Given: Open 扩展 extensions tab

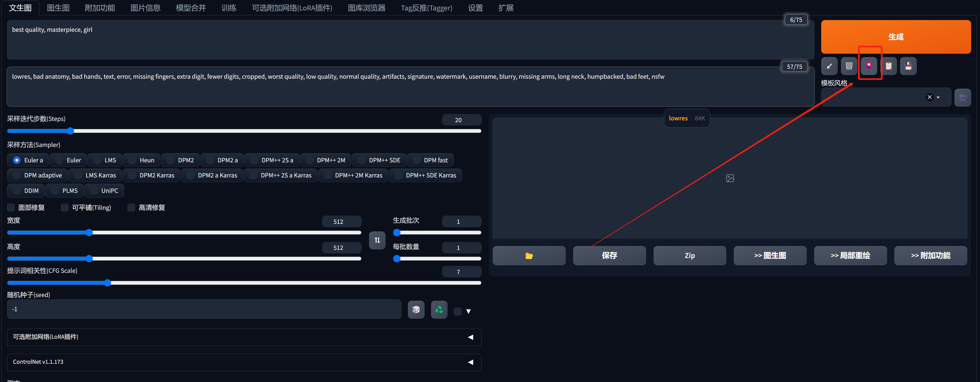Looking at the screenshot, I should 505,8.
